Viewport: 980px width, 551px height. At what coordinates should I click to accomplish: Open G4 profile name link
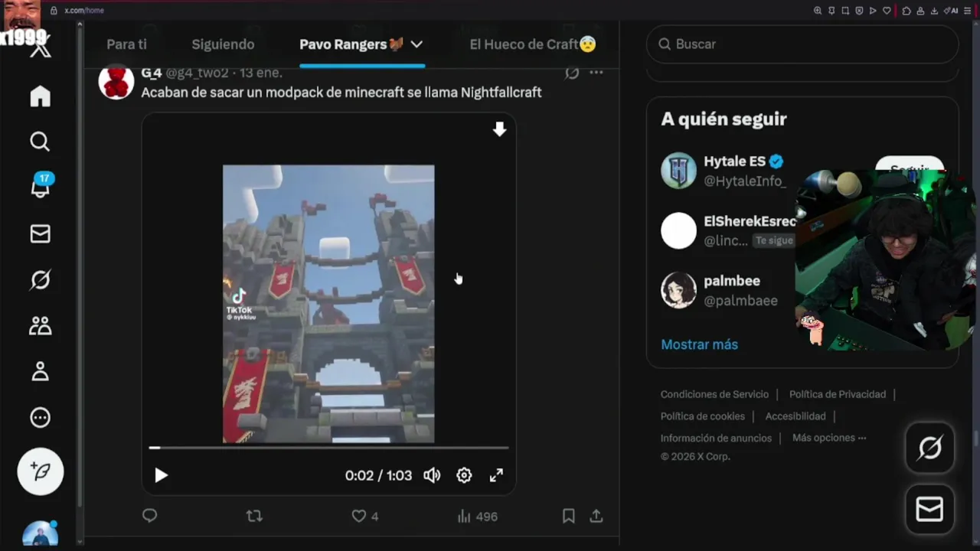[151, 73]
